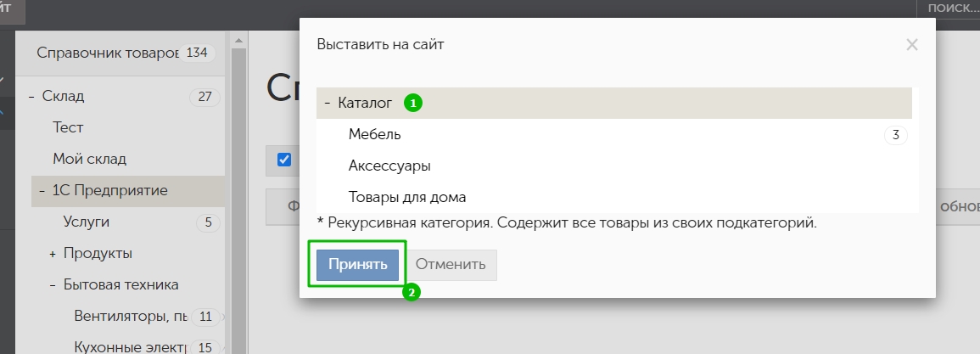Screen dimensions: 980x354
Task: Choose the Аксессуары category
Action: pos(389,166)
